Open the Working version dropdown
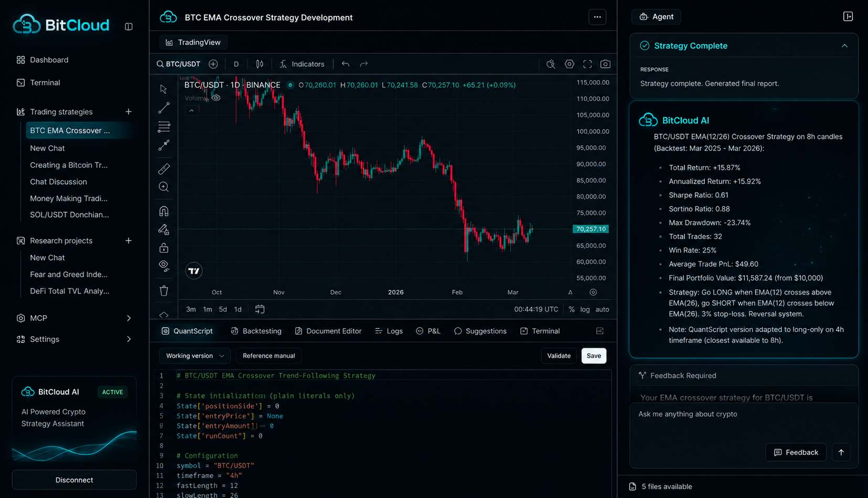Screen dimensions: 868x498 click(195, 356)
